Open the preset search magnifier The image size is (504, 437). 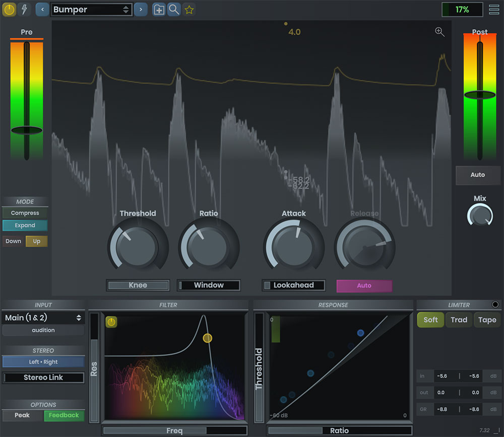tap(174, 10)
